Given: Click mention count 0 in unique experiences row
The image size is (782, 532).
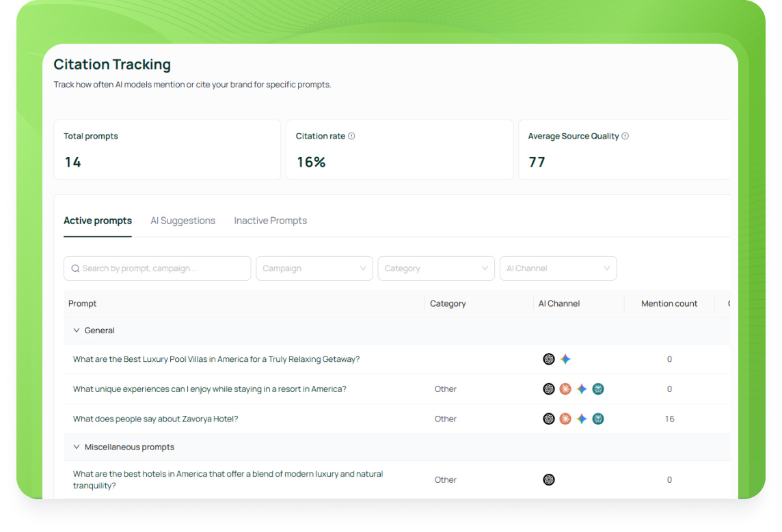Looking at the screenshot, I should [669, 389].
